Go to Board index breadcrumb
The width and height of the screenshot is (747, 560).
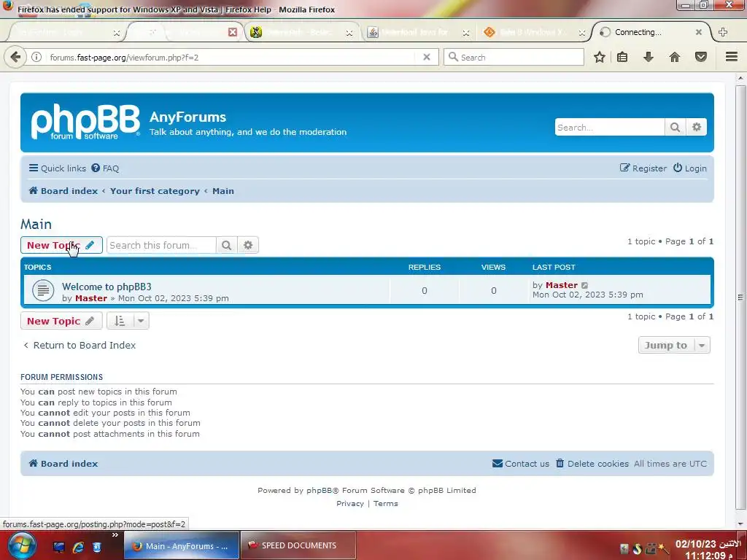coord(63,191)
